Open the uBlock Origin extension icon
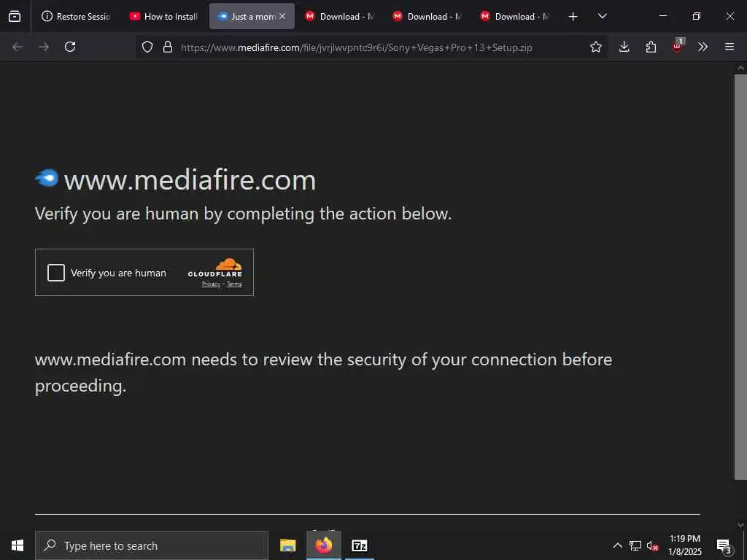The width and height of the screenshot is (747, 560). (x=677, y=46)
